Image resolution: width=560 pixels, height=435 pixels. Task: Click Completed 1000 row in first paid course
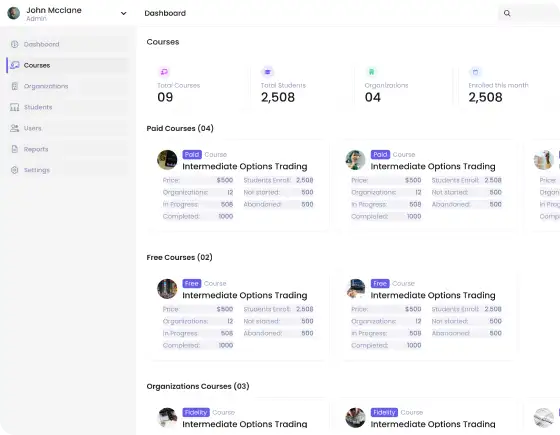click(x=198, y=216)
